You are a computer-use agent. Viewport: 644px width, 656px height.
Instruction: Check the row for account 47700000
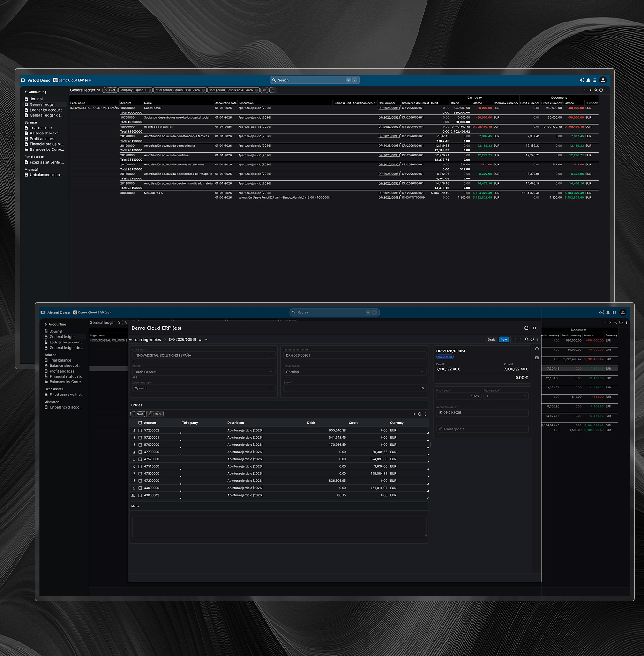point(140,452)
